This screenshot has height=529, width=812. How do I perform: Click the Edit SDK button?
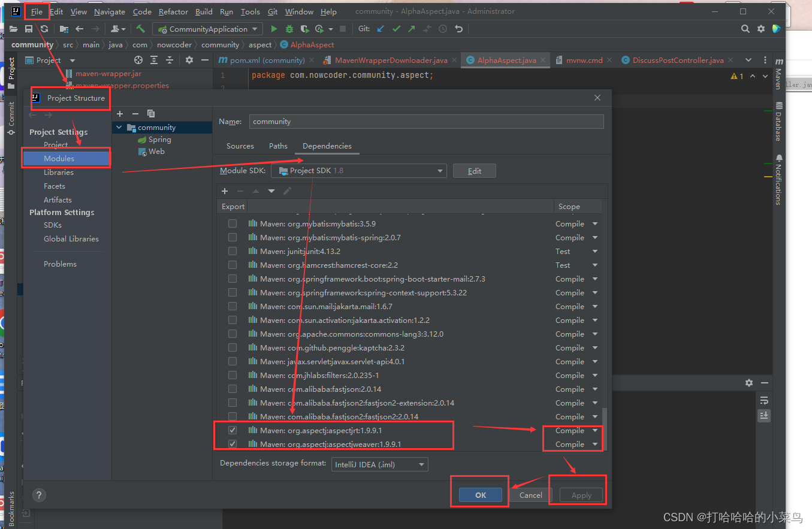pyautogui.click(x=475, y=171)
